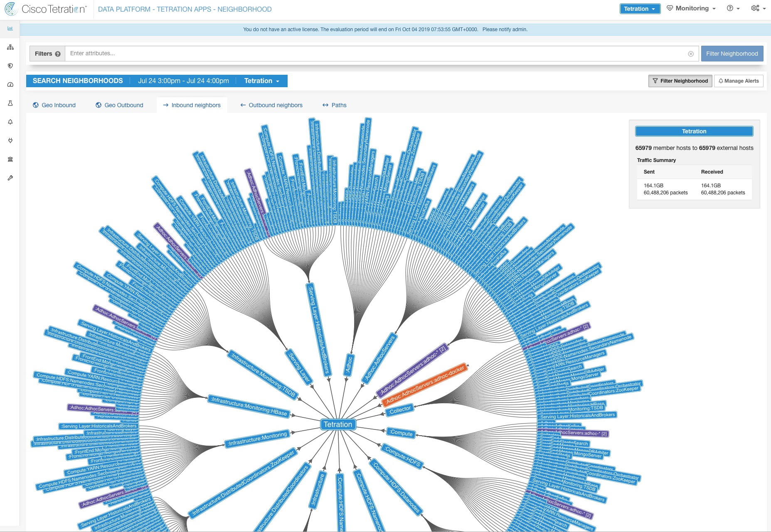Select the central Tetration graph node

[338, 424]
